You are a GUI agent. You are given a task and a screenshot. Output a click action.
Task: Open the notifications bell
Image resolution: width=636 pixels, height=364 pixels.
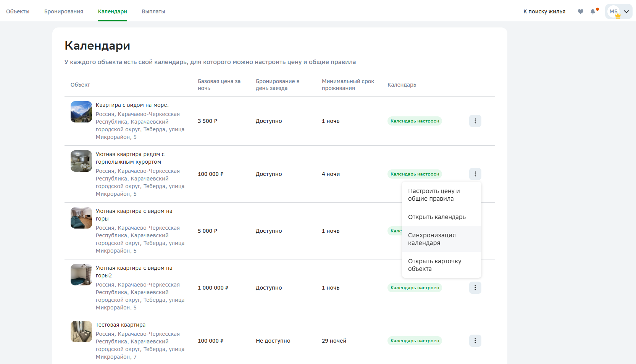click(x=593, y=11)
